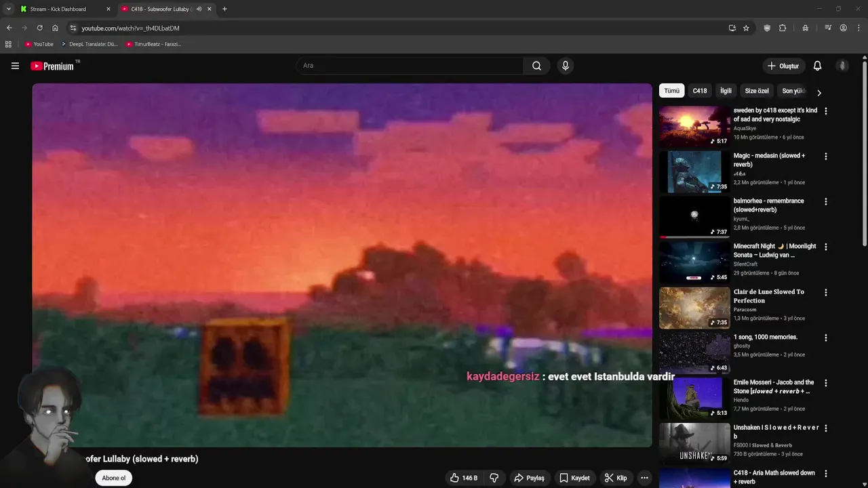Select the Tümü filter chip
Image resolution: width=868 pixels, height=488 pixels.
671,91
